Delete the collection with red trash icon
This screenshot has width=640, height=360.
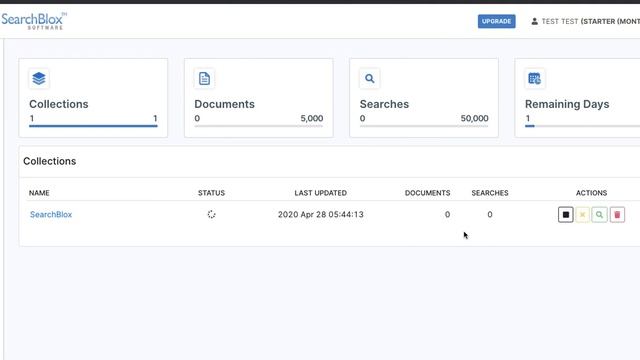coord(617,215)
